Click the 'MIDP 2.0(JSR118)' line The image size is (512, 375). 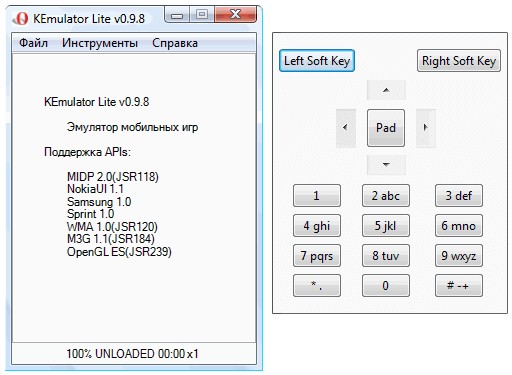pos(113,177)
